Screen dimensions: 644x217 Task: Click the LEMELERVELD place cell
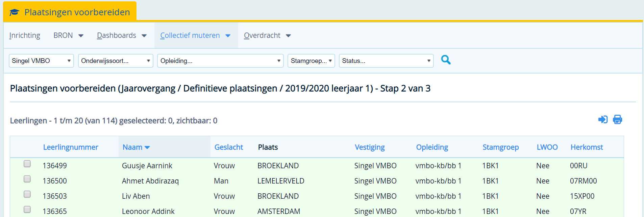281,181
